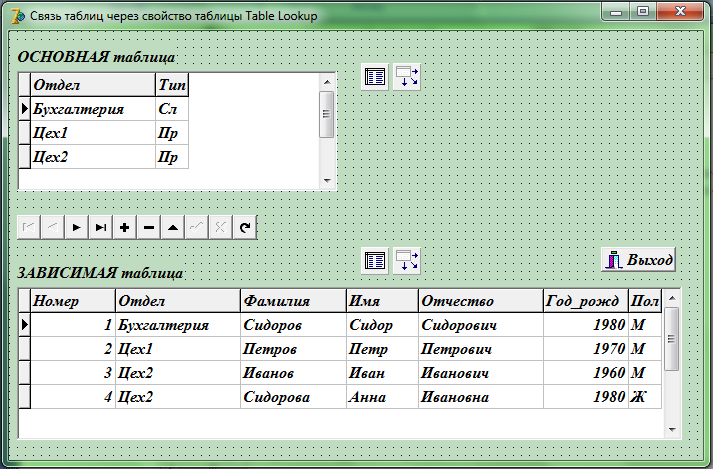
Task: Refresh data with navigator refresh button
Action: [245, 227]
